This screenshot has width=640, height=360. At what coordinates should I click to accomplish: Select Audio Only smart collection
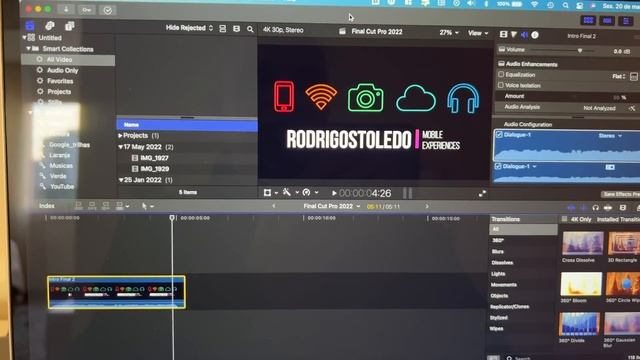[x=62, y=70]
